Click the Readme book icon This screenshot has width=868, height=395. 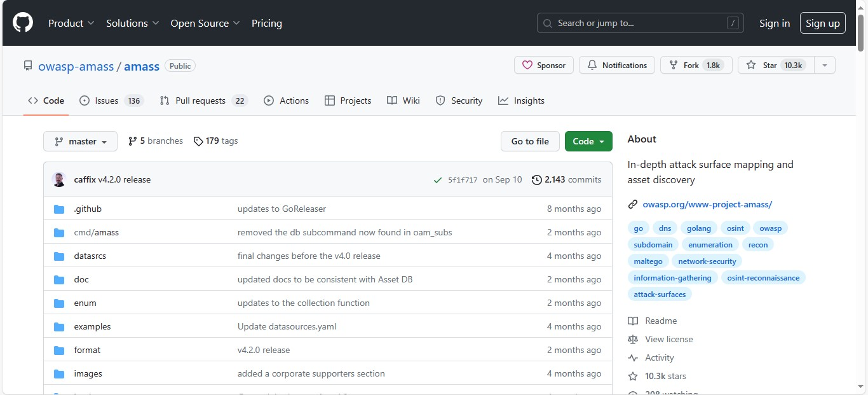[633, 321]
